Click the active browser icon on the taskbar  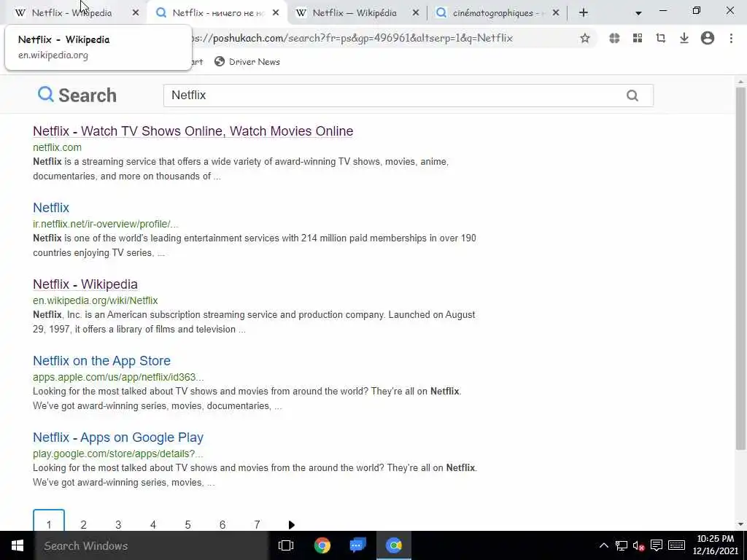click(x=394, y=545)
